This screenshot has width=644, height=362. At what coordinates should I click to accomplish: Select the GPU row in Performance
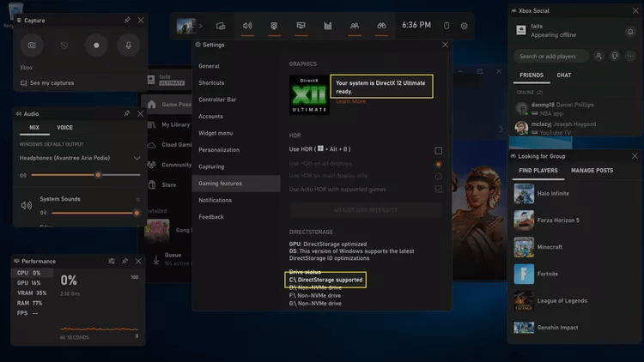point(32,283)
